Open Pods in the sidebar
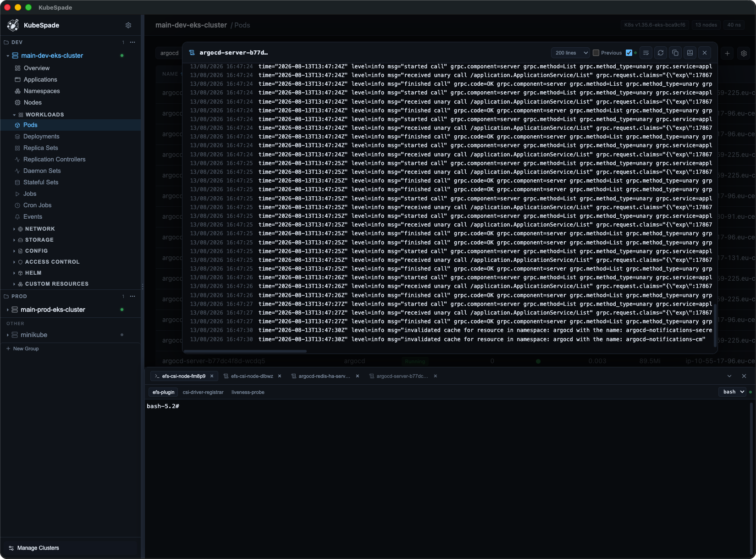The width and height of the screenshot is (756, 559). [x=71, y=125]
